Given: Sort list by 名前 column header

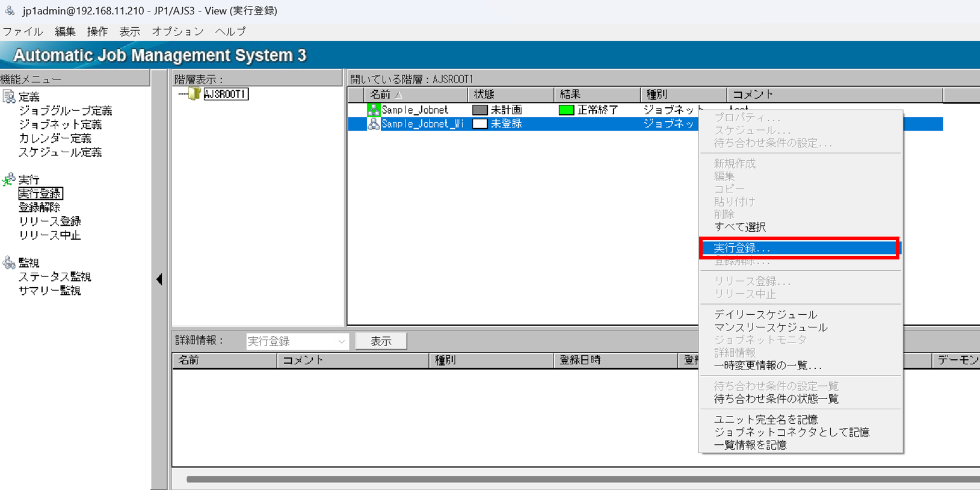Looking at the screenshot, I should click(x=385, y=95).
